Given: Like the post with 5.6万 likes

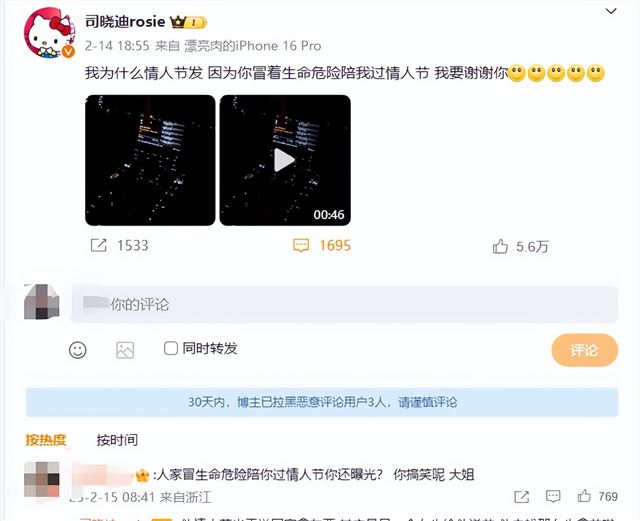Looking at the screenshot, I should 500,246.
